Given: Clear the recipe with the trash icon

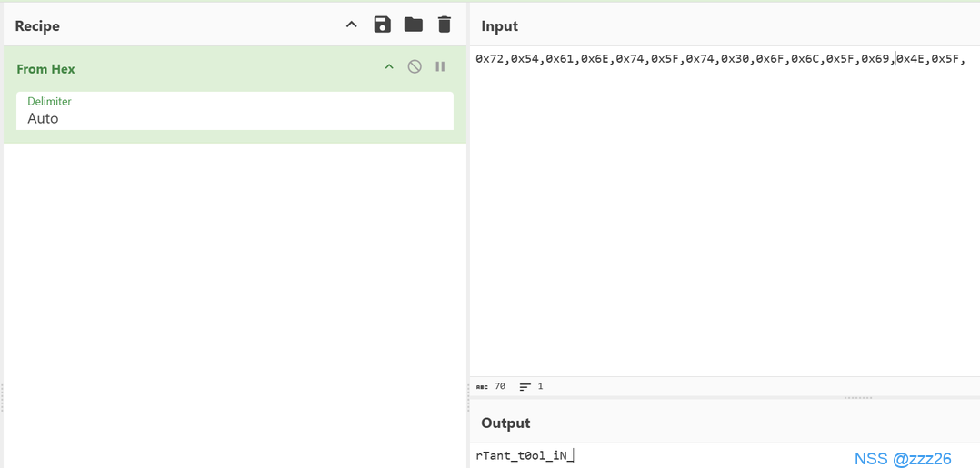Looking at the screenshot, I should (x=445, y=25).
